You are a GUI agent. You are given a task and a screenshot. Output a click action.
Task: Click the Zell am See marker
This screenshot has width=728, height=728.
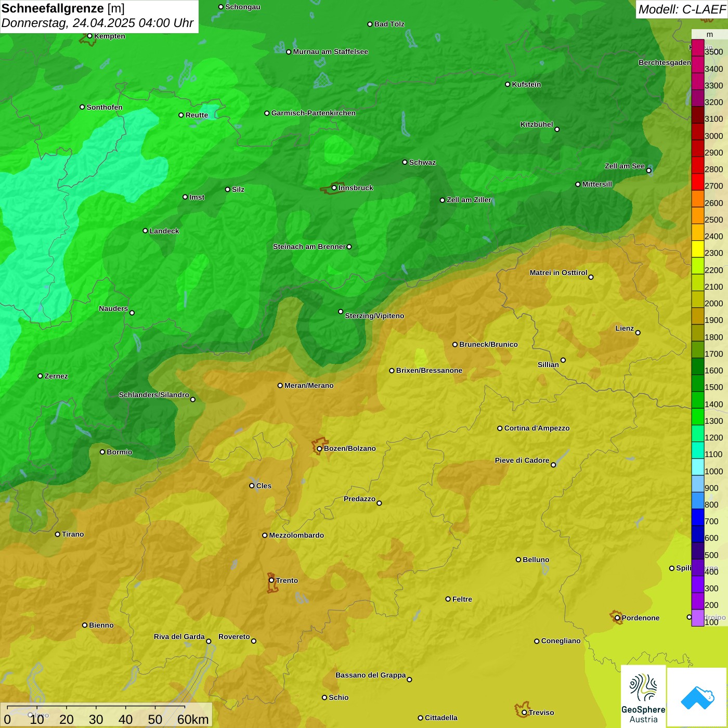tap(648, 171)
